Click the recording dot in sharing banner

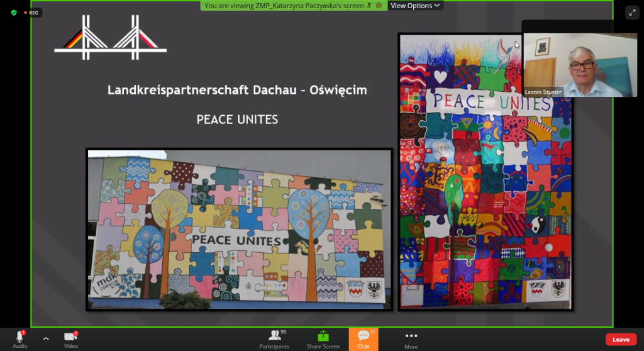tap(379, 6)
